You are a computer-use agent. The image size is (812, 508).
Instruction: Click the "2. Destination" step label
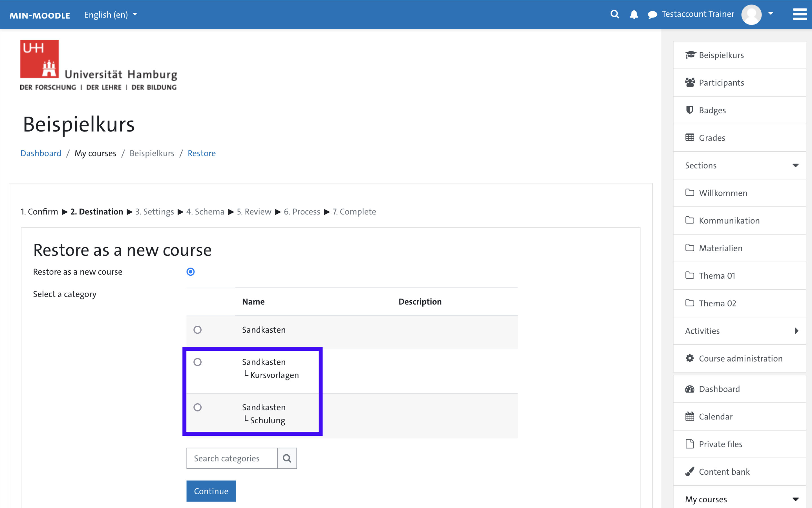point(97,212)
